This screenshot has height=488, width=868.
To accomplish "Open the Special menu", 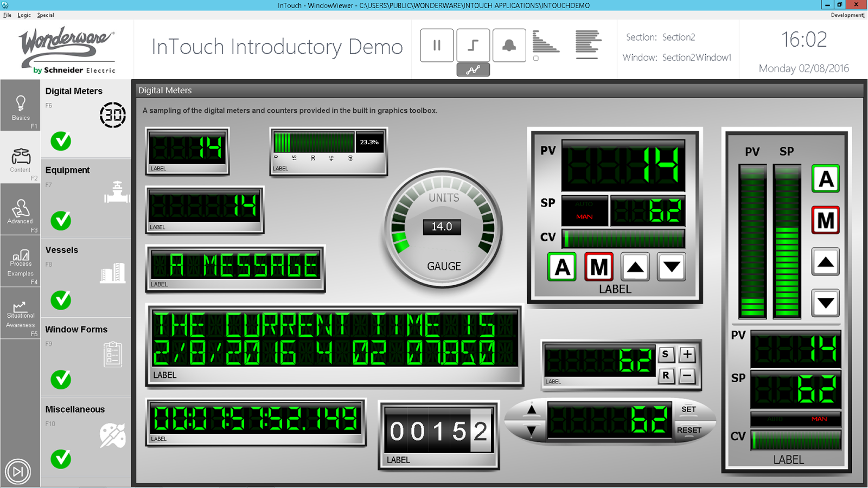I will [x=46, y=15].
